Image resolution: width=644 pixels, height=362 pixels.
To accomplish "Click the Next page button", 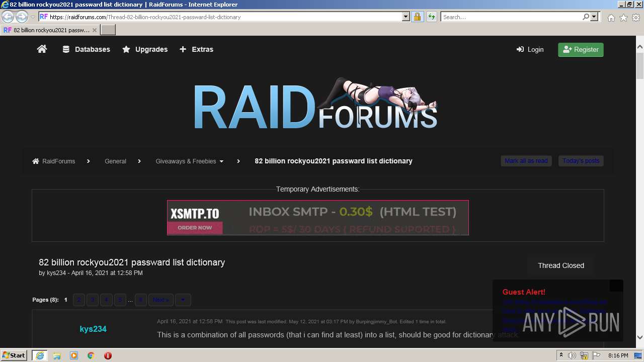I will point(161,300).
